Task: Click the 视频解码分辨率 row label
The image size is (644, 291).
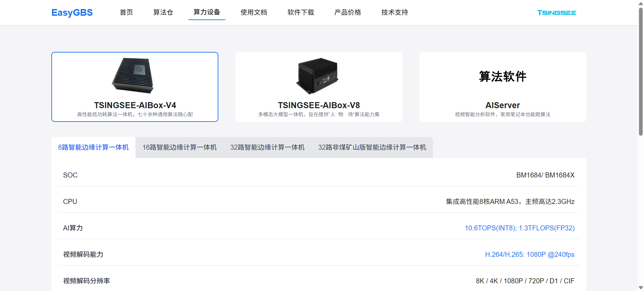Action: pos(87,281)
